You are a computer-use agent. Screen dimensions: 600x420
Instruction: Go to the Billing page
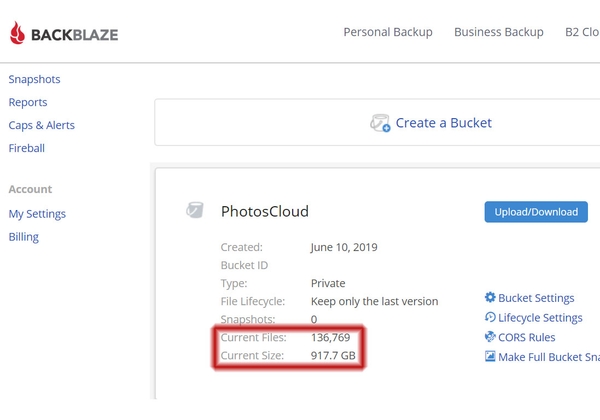click(x=24, y=237)
